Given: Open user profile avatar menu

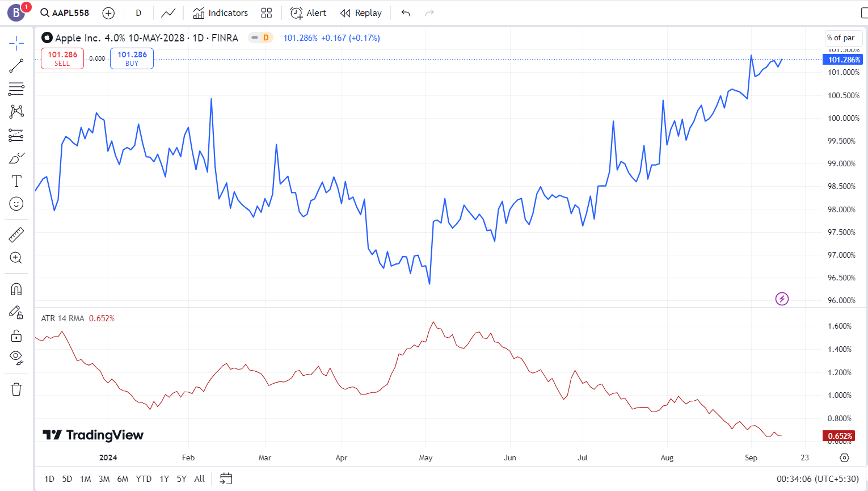Looking at the screenshot, I should 16,12.
